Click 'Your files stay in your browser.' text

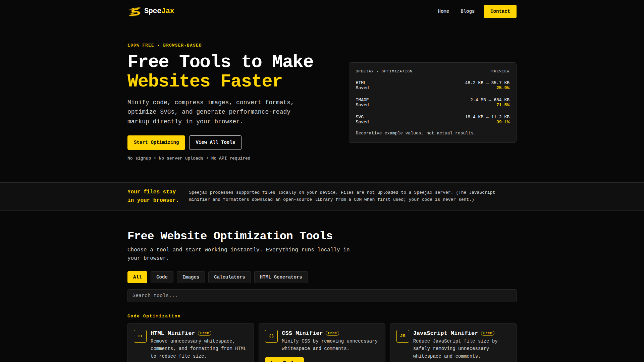point(153,196)
